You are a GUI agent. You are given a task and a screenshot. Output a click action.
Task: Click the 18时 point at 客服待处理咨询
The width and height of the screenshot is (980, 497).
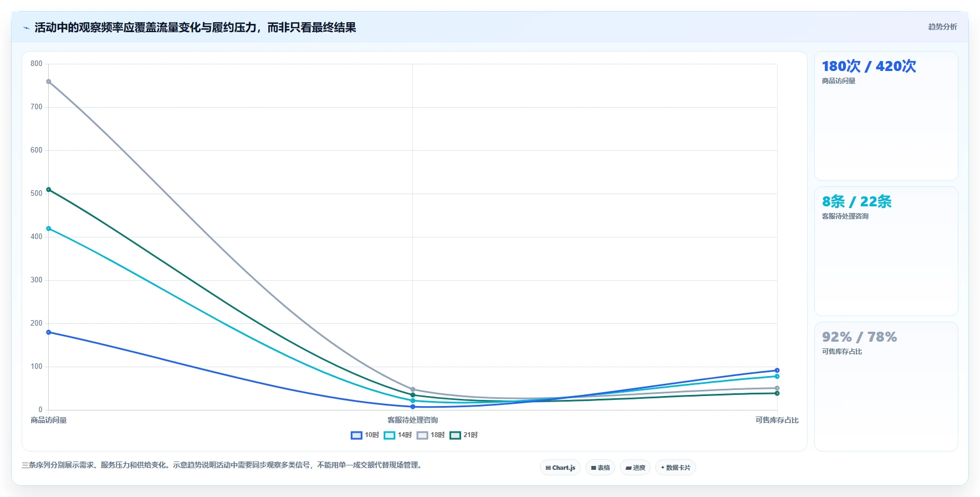coord(413,389)
